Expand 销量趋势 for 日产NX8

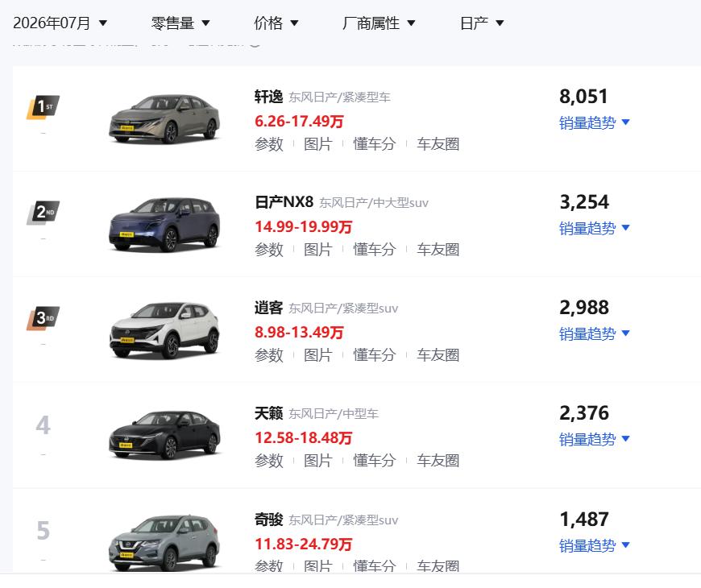[594, 228]
